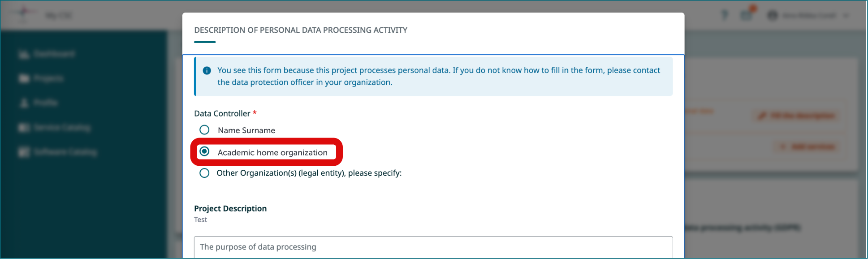Image resolution: width=868 pixels, height=259 pixels.
Task: Click the help question mark icon
Action: (724, 15)
